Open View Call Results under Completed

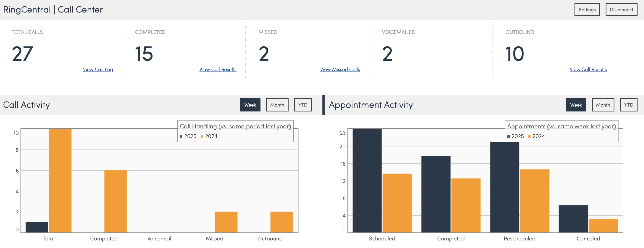click(218, 69)
